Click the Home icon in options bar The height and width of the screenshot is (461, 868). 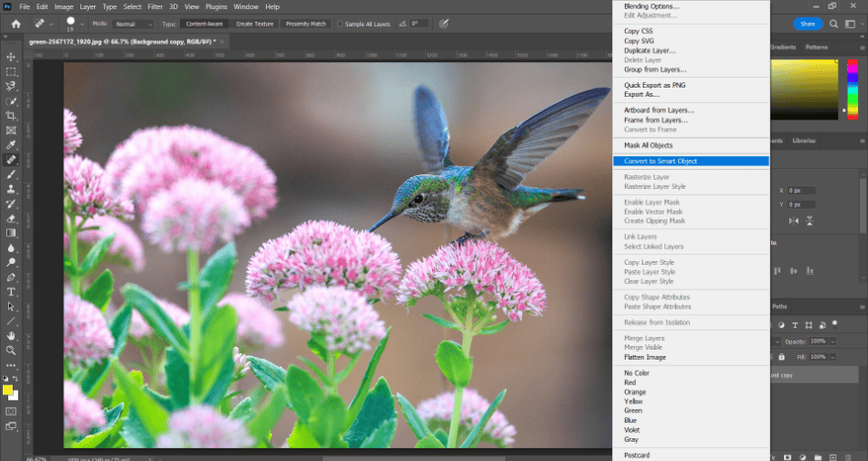coord(16,24)
